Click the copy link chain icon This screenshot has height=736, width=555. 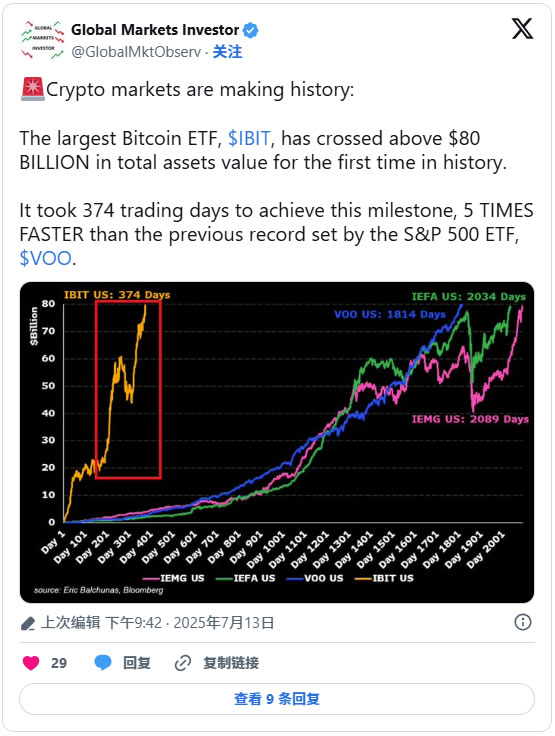coord(182,663)
